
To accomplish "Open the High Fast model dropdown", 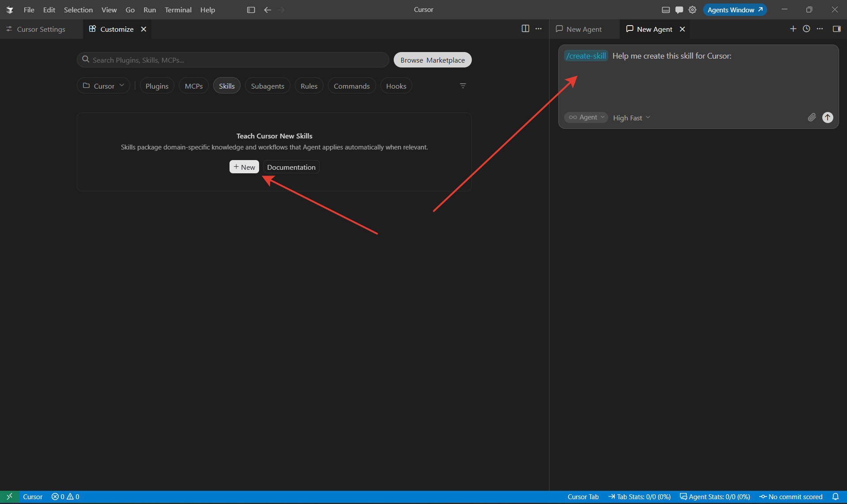I will tap(632, 118).
